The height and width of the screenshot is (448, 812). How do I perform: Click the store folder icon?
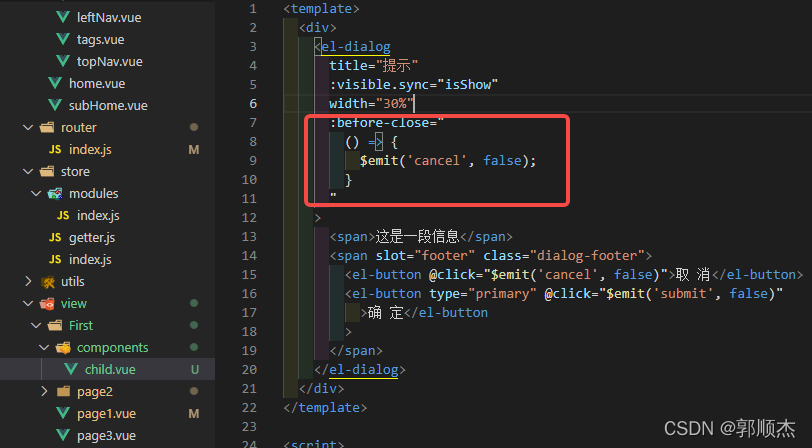coord(47,171)
